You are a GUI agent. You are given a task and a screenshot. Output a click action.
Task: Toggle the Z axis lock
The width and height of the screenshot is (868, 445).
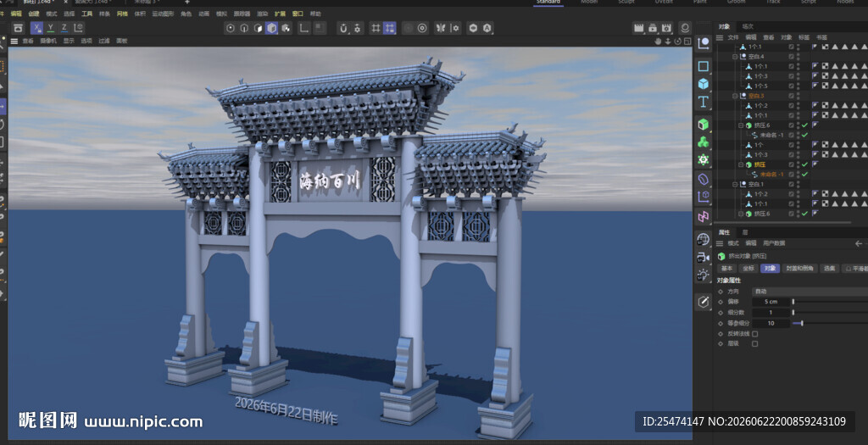tap(64, 28)
